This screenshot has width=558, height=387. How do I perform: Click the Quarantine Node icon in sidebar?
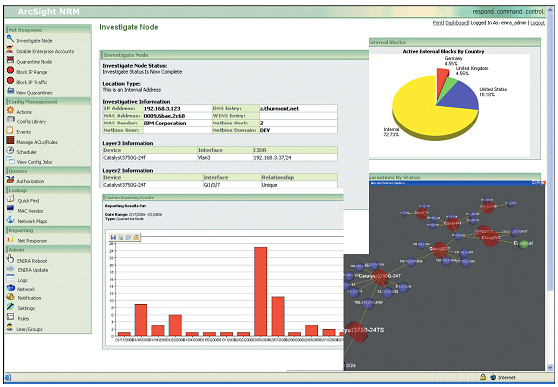click(10, 60)
